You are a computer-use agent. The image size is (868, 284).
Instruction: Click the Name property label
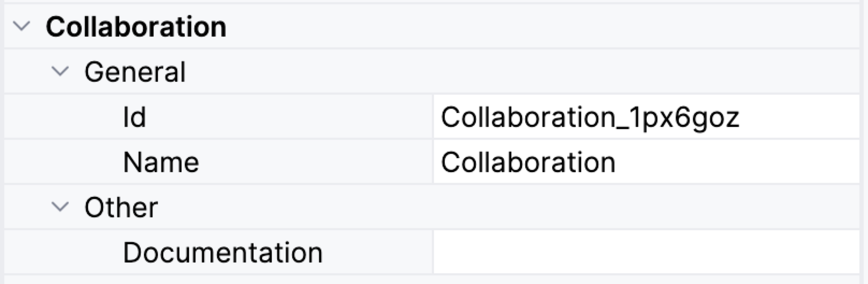161,162
